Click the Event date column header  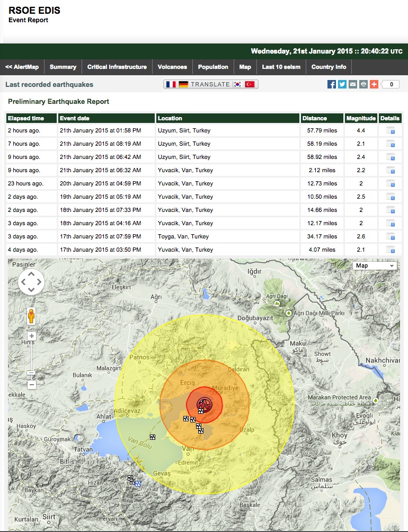[106, 118]
